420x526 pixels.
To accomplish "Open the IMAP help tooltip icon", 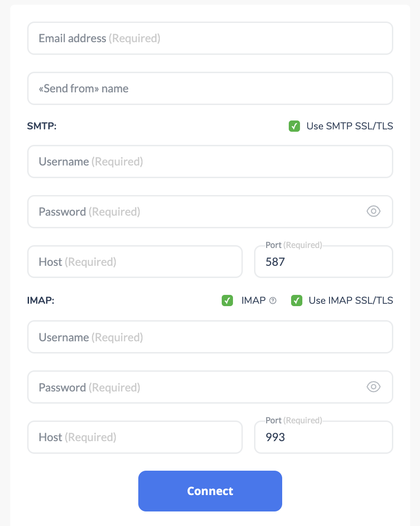I will [x=273, y=301].
